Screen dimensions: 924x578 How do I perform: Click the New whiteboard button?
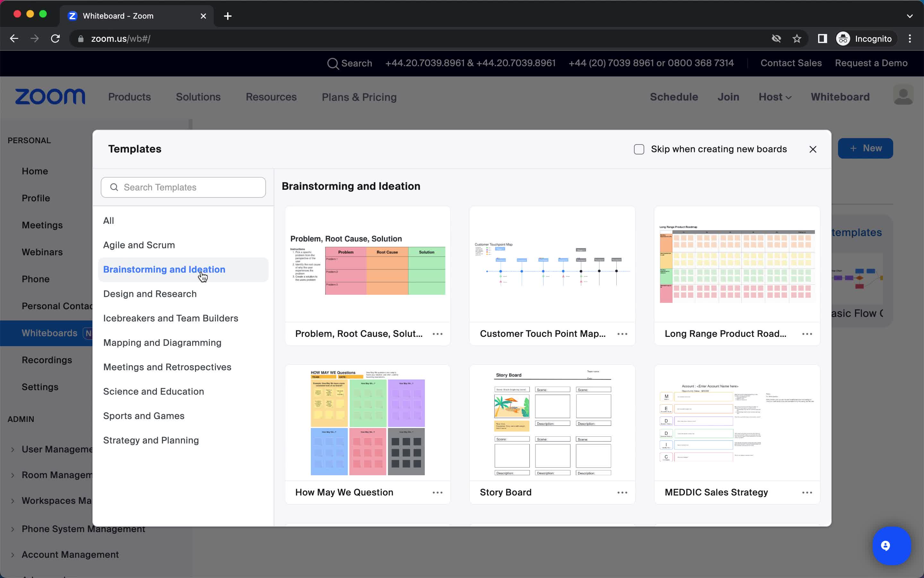click(865, 148)
